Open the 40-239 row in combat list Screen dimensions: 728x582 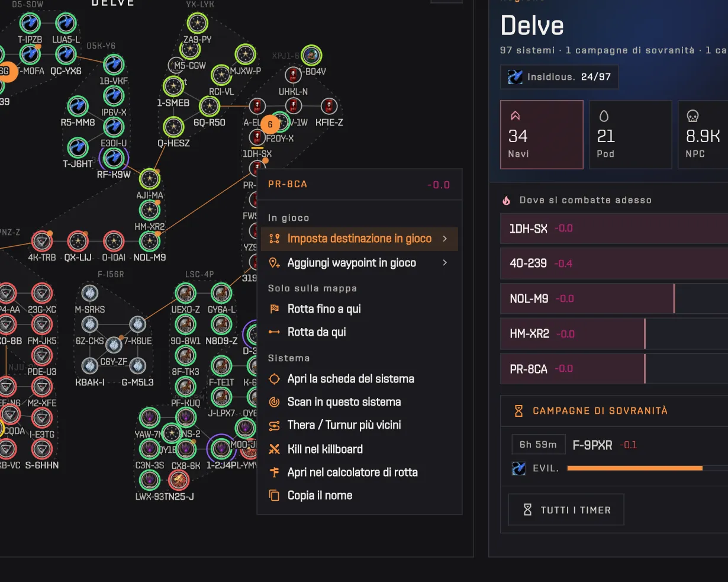614,263
